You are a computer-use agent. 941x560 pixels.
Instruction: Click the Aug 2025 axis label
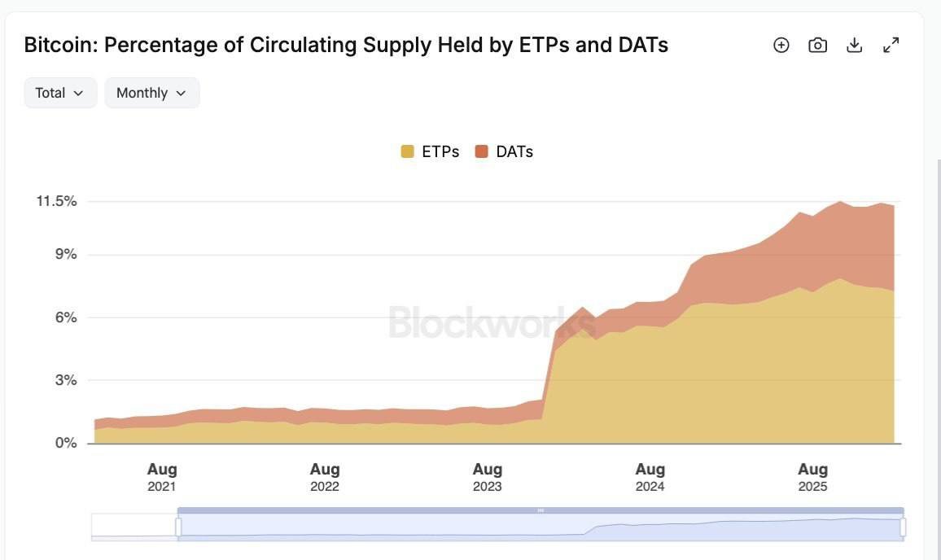[812, 477]
